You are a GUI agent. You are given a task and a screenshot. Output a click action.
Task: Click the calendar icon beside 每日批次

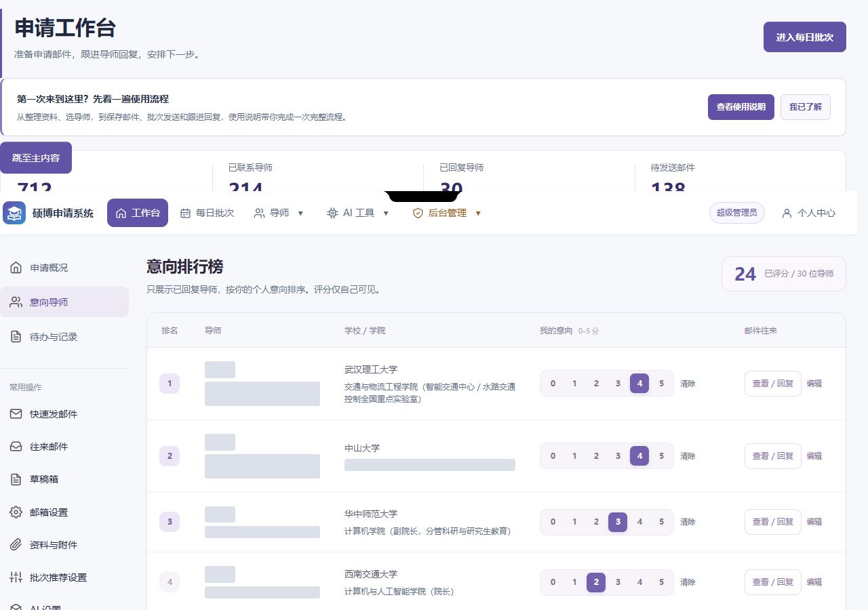(x=185, y=213)
